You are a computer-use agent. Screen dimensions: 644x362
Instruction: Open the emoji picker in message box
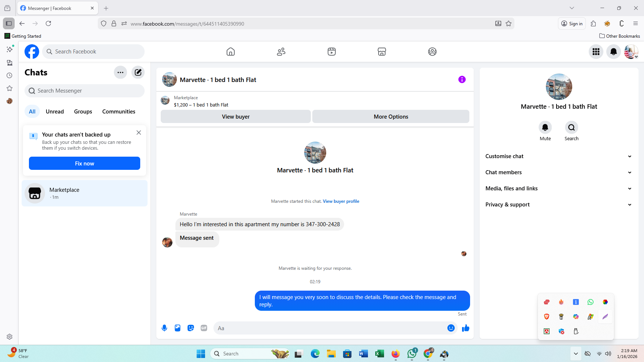451,328
